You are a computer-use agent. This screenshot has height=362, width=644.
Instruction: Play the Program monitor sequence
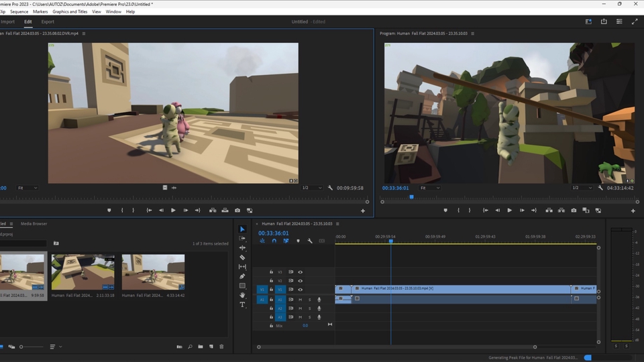(x=509, y=210)
